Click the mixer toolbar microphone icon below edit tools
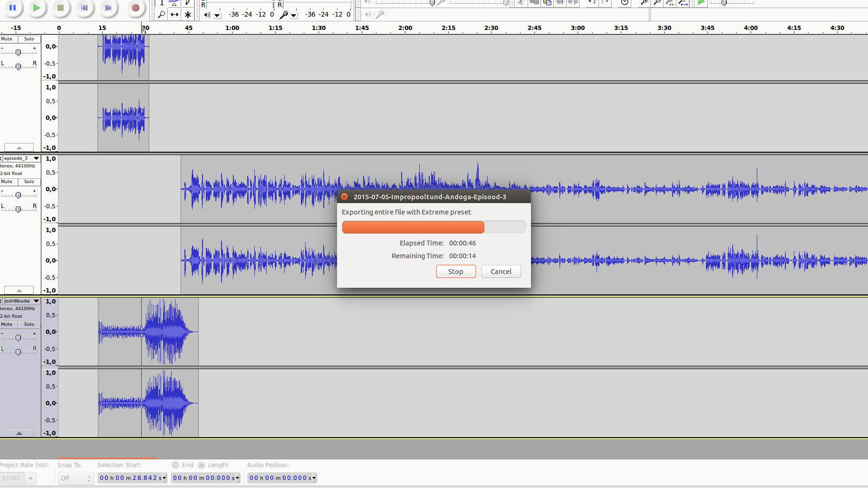Image resolution: width=868 pixels, height=488 pixels. point(380,15)
